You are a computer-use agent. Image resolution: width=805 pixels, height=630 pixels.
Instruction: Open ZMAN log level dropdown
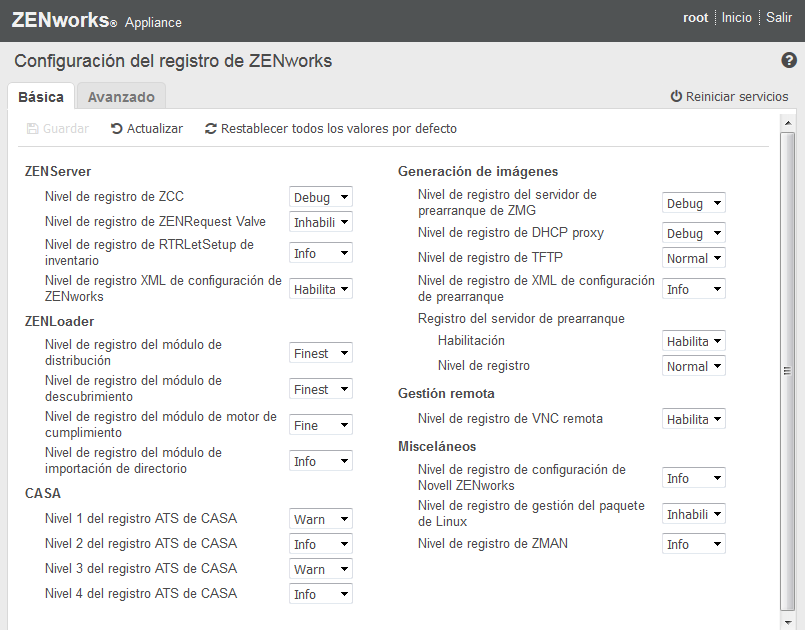pos(693,545)
